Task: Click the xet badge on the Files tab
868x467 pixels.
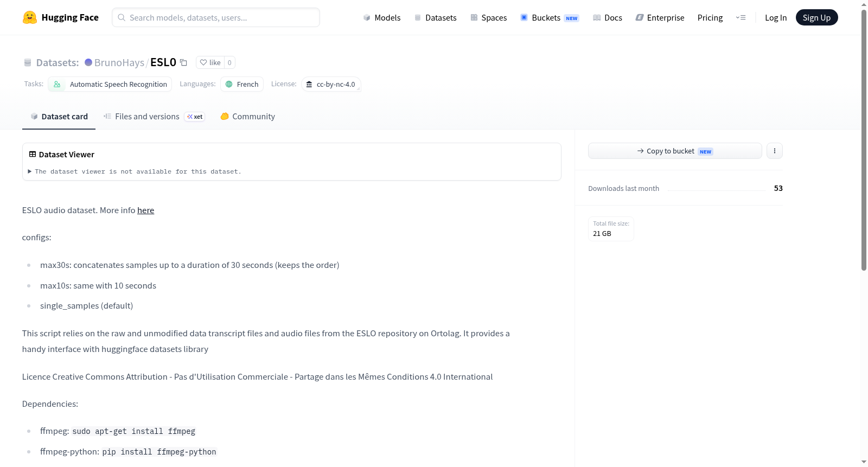Action: (x=195, y=117)
